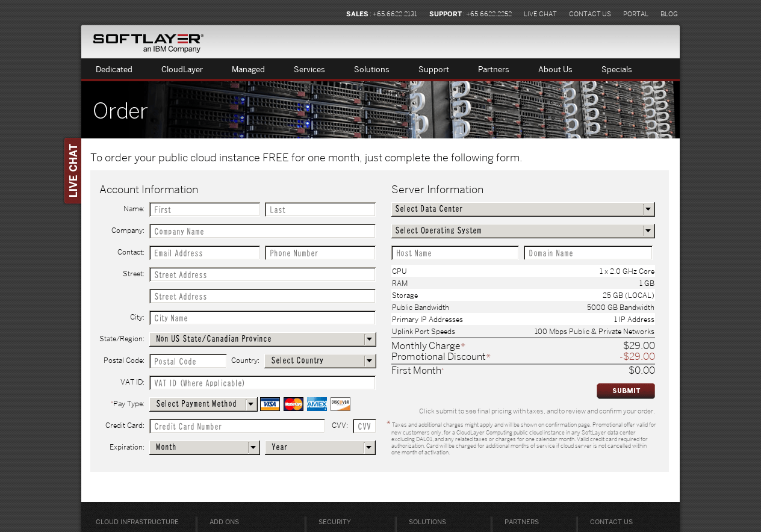Click the Last name field
Viewport: 761px width, 532px height.
[320, 209]
